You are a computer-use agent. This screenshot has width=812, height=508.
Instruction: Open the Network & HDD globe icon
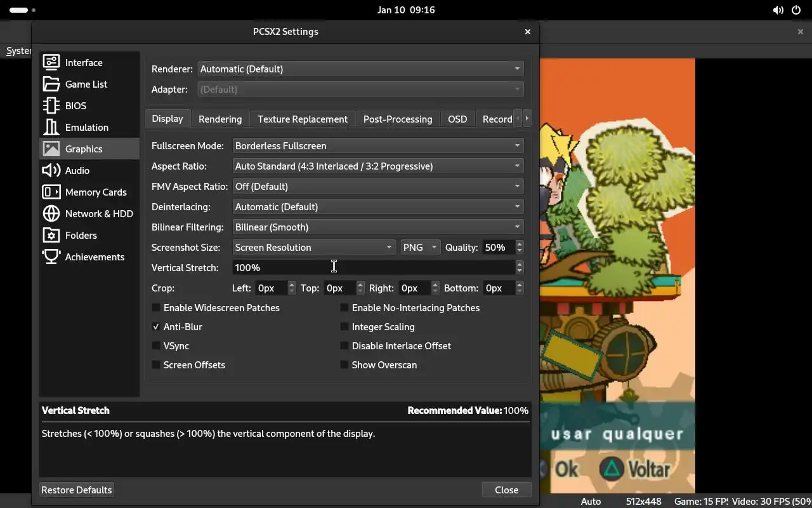click(x=51, y=213)
